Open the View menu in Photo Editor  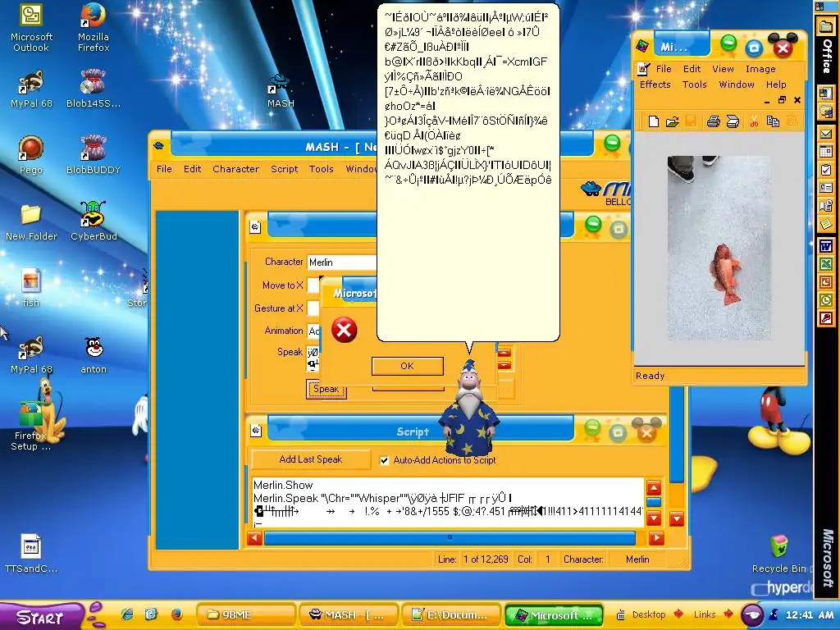tap(723, 69)
